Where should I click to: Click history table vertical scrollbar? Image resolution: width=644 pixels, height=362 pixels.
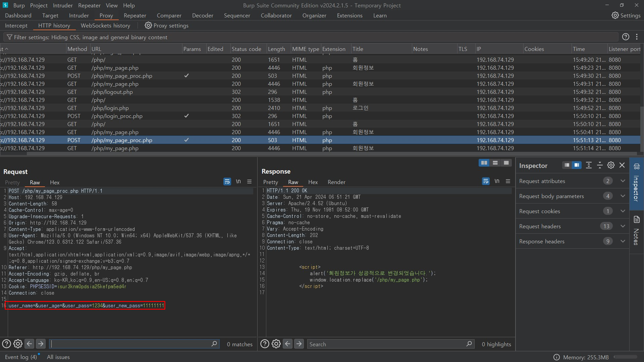642,129
